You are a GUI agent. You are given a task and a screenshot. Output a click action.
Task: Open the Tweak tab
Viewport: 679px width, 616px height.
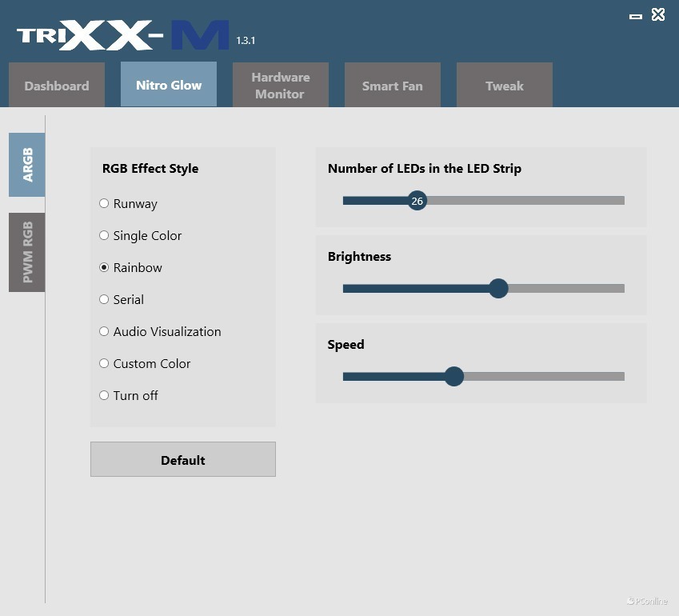[505, 85]
